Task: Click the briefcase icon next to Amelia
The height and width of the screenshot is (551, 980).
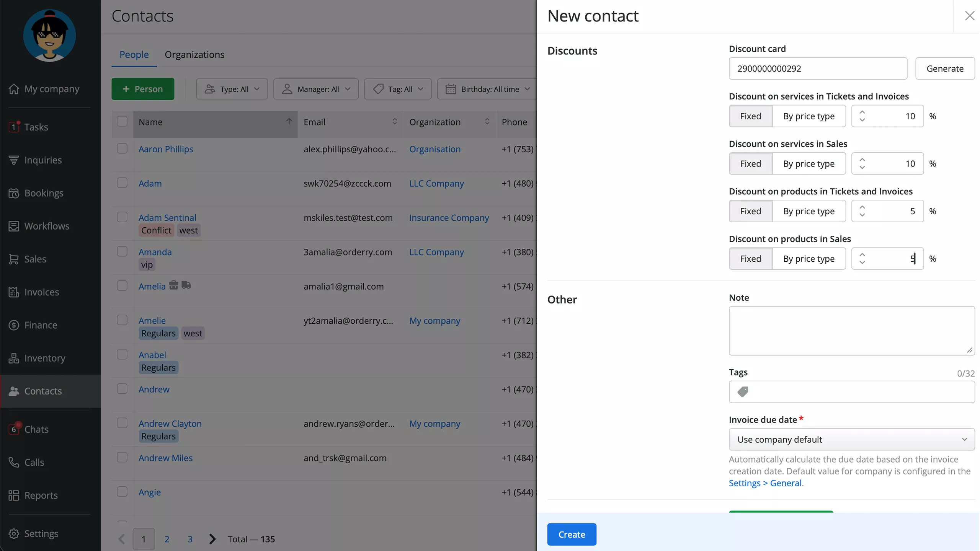Action: click(174, 285)
